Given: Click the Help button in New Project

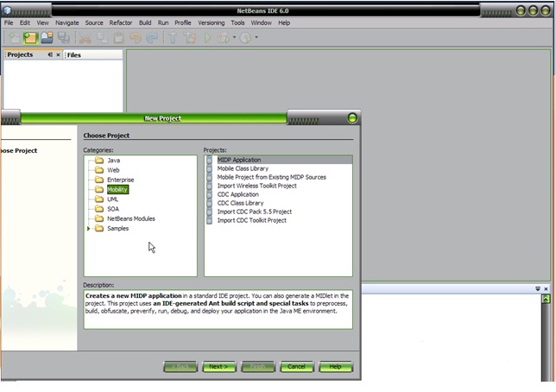Looking at the screenshot, I should 336,367.
